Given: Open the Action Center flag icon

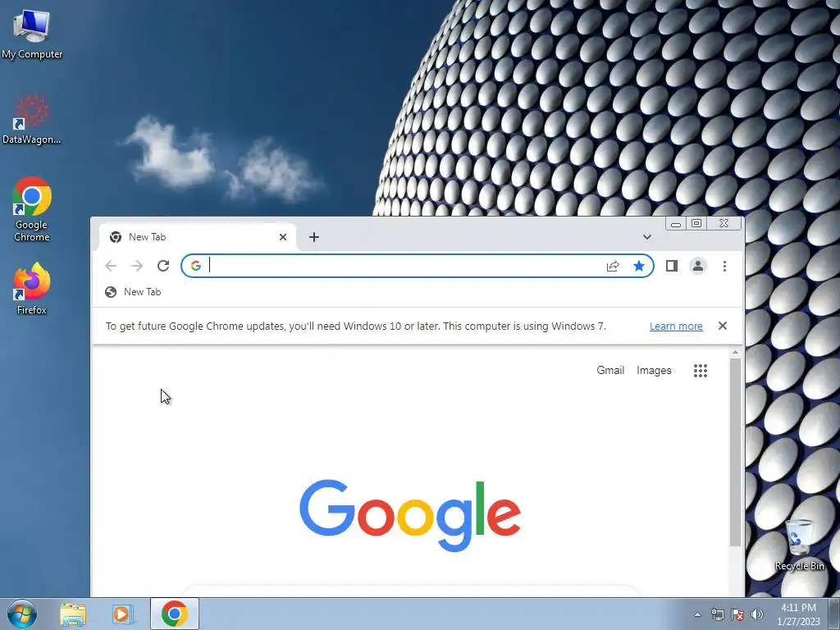Looking at the screenshot, I should coord(737,614).
